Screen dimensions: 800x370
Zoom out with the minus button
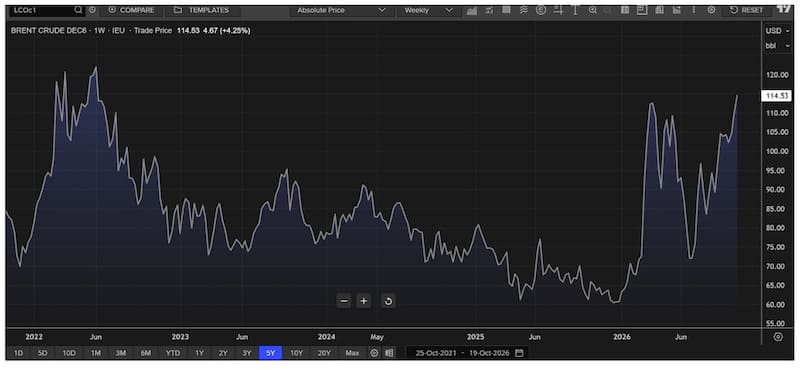coord(344,301)
